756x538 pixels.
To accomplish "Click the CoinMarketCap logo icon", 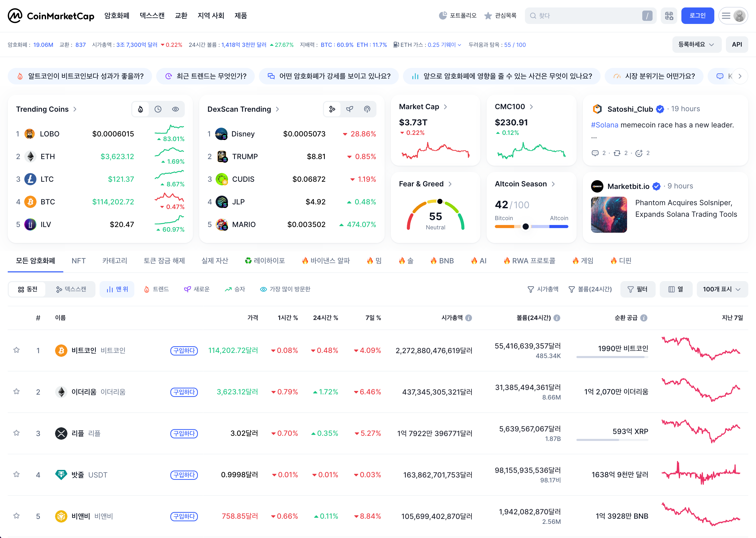I will pos(15,15).
